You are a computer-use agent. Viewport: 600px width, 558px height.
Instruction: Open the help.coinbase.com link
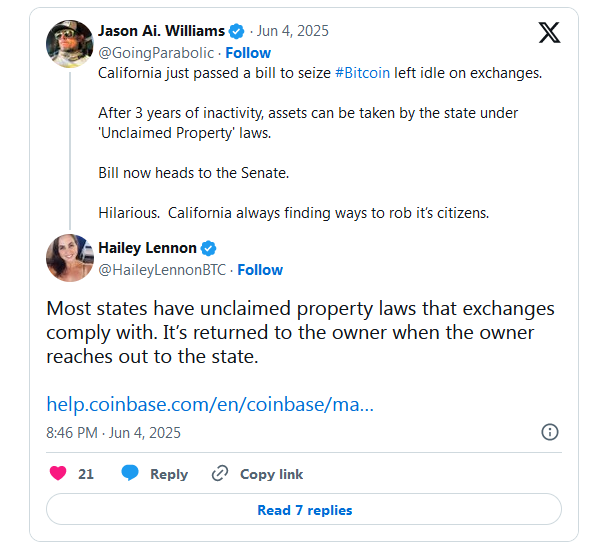[210, 404]
